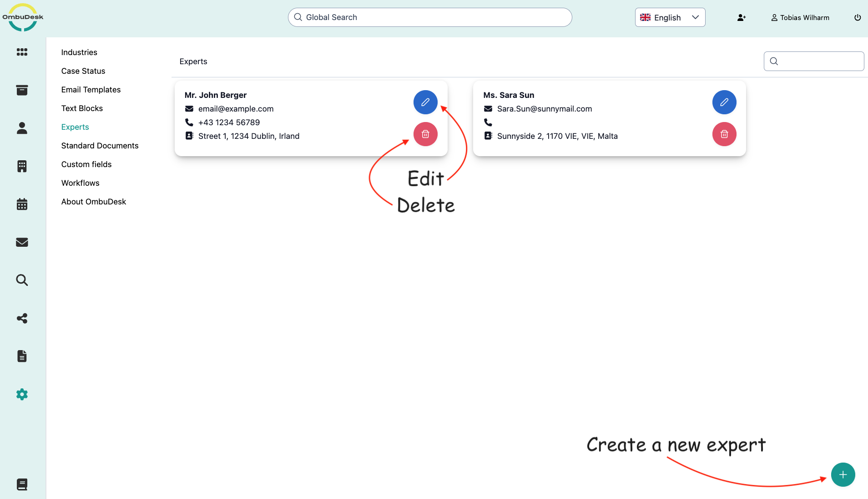The height and width of the screenshot is (499, 868).
Task: Click the name Ms. Sara Sun
Action: (x=509, y=95)
